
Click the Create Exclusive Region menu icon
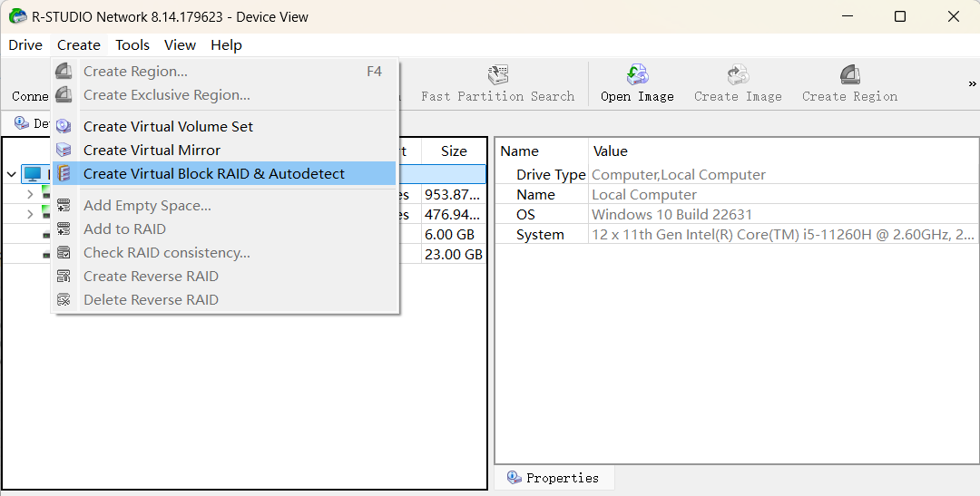point(64,95)
